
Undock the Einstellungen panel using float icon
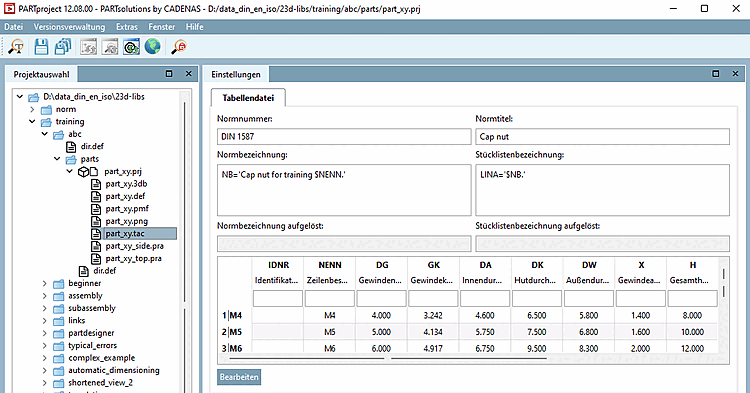coord(716,74)
